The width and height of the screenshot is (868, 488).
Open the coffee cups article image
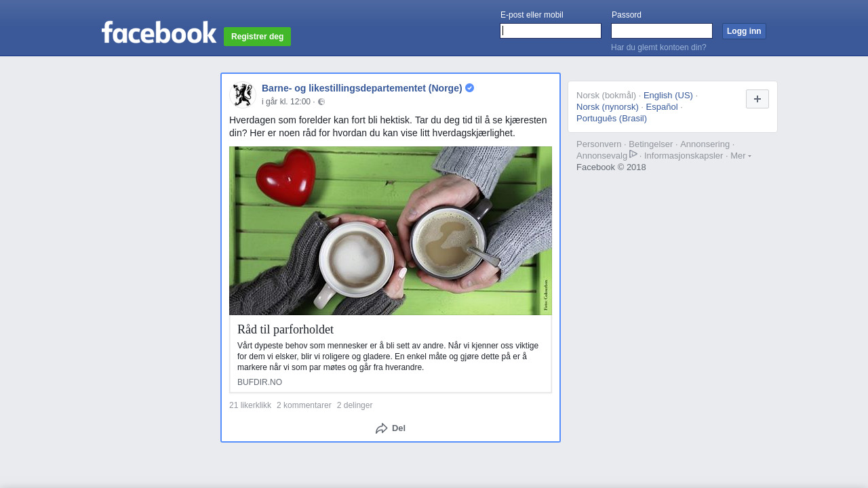(390, 230)
